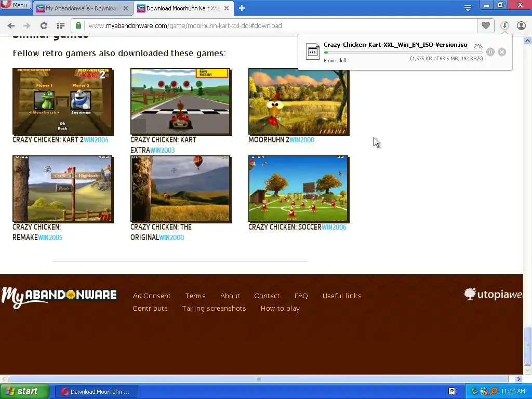Open the Contribute footer link
Viewport: 532px width, 399px height.
point(150,309)
